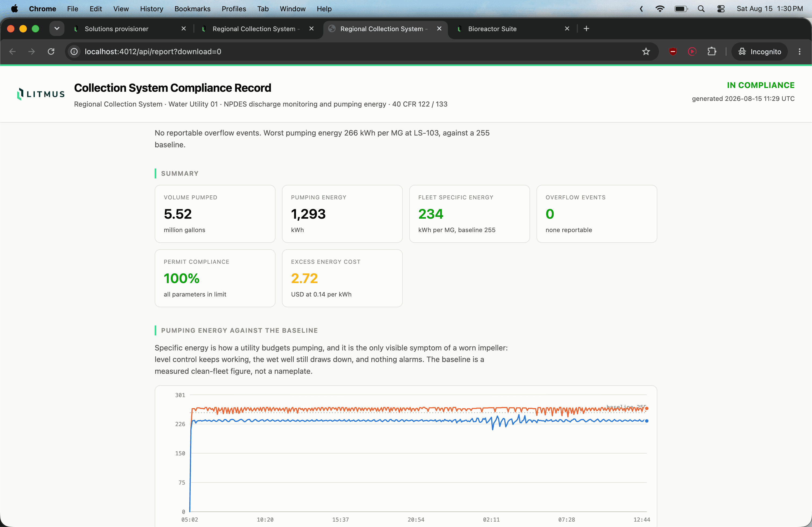Viewport: 812px width, 527px height.
Task: Close the Solutions provisioner tab
Action: tap(184, 29)
